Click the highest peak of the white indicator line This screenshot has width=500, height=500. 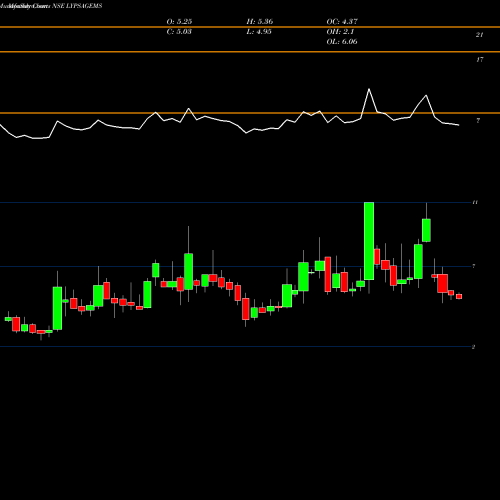pos(369,89)
